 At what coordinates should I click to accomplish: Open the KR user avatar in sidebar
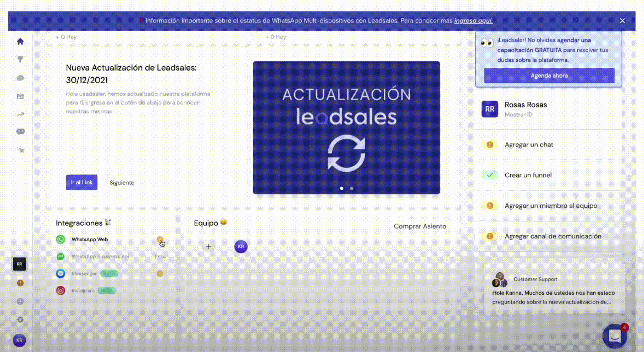click(x=19, y=340)
